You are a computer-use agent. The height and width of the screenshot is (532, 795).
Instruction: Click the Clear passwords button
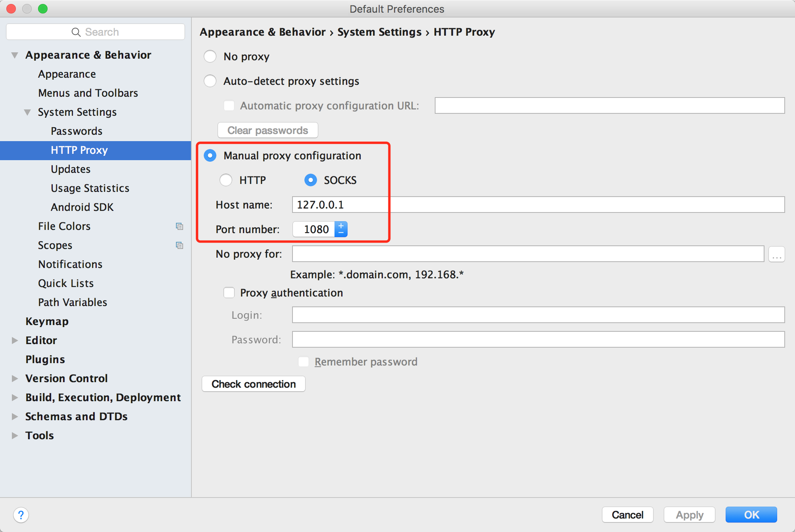[268, 130]
